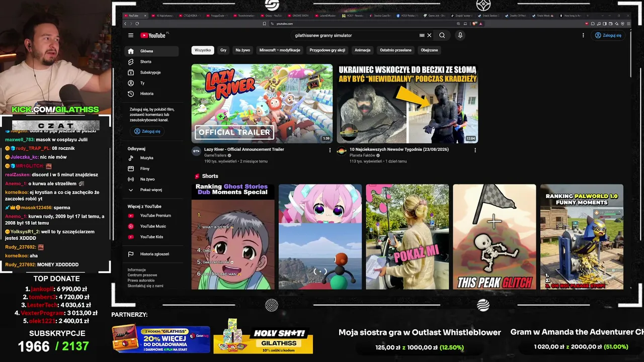644x362 pixels.
Task: Open YouTube Music icon in sidebar
Action: 131,226
